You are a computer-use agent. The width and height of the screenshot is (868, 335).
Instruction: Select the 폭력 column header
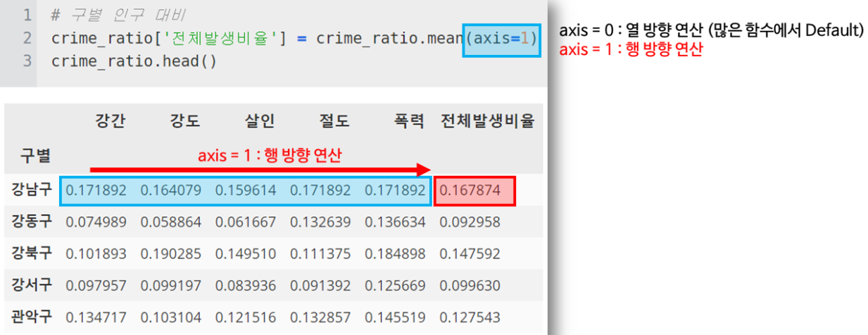pyautogui.click(x=409, y=121)
